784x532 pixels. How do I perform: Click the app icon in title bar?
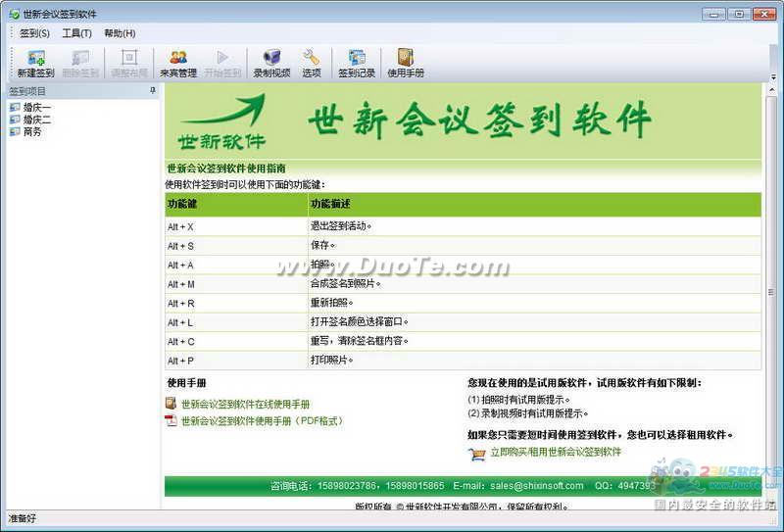pyautogui.click(x=14, y=14)
